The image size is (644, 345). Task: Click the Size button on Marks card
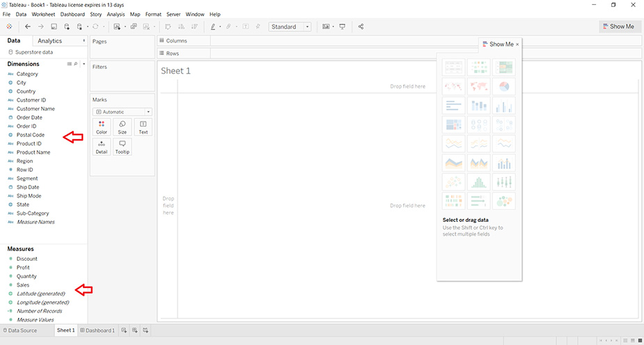click(x=123, y=127)
